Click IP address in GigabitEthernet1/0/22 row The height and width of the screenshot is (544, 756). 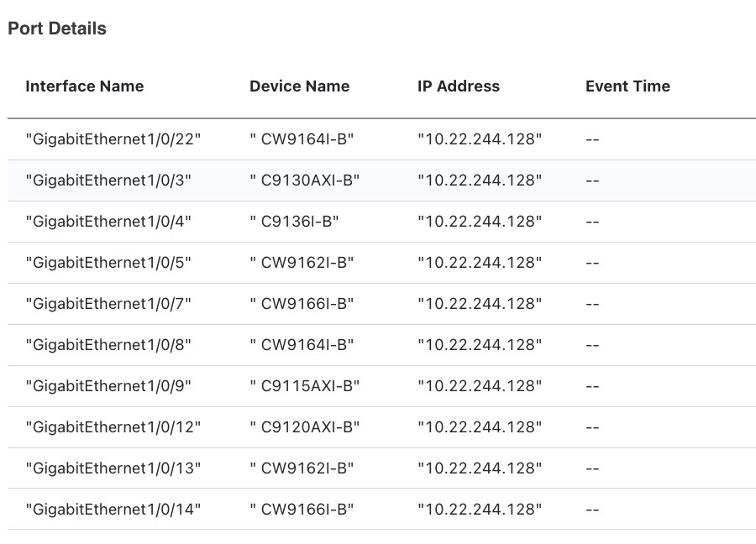pyautogui.click(x=480, y=139)
